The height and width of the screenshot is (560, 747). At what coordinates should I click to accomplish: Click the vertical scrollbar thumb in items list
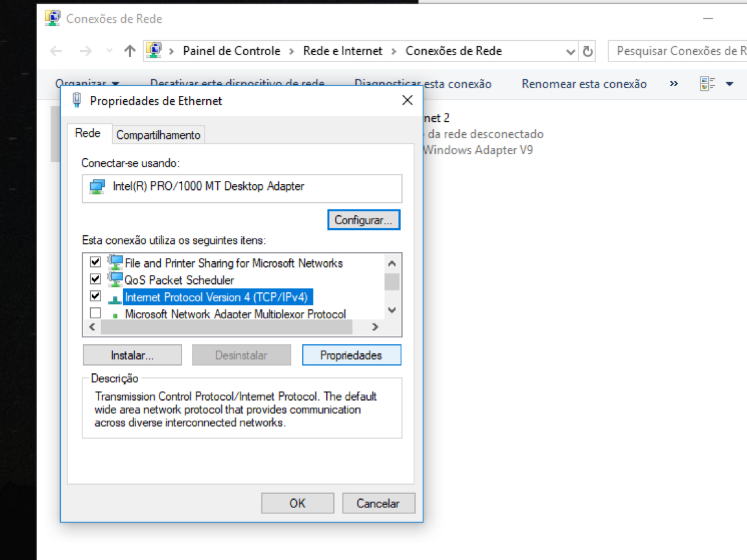[x=392, y=281]
